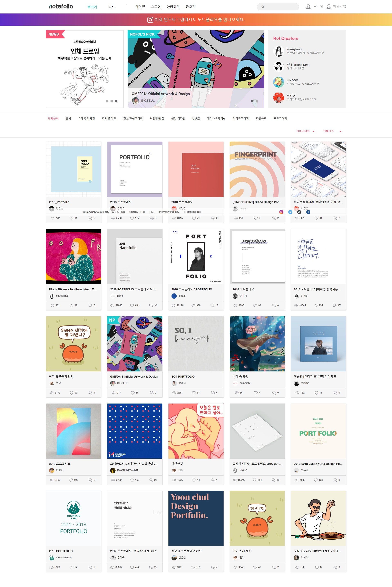Click the footer Instagram social icon
Screen dimensions: 392x587
(281, 212)
